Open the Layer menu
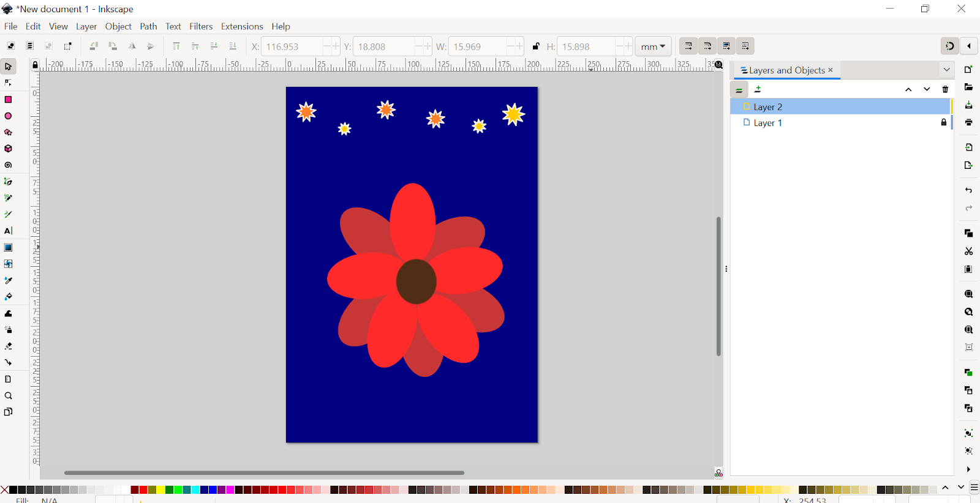The width and height of the screenshot is (980, 503). click(x=86, y=26)
